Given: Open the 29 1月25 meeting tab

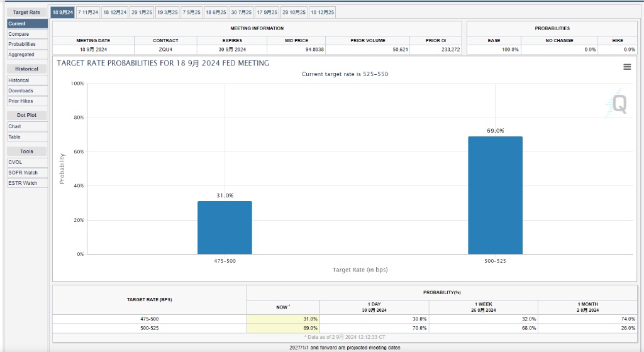Looking at the screenshot, I should [142, 13].
